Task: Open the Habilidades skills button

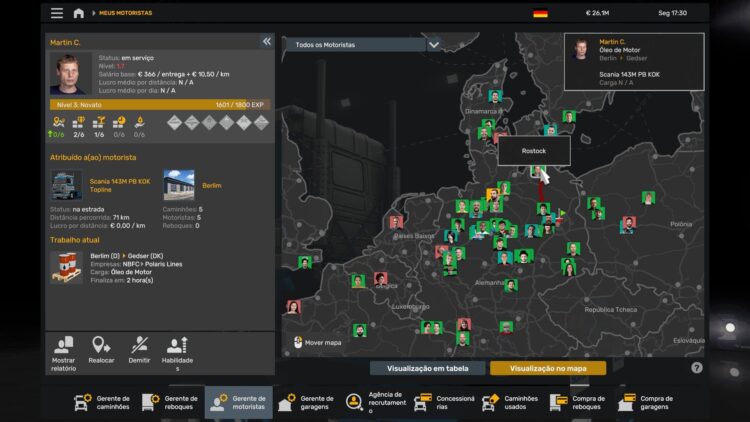Action: coord(177,354)
